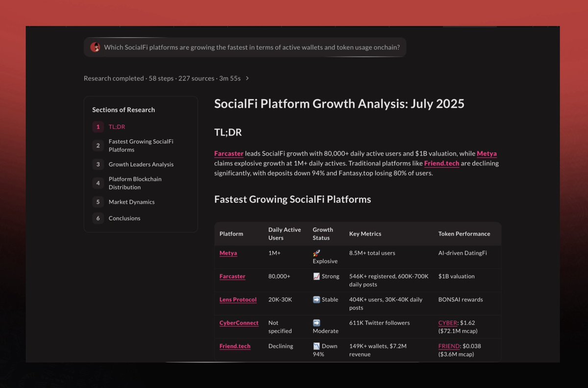Click the query text about SocialFi platforms
This screenshot has height=388, width=588.
252,48
